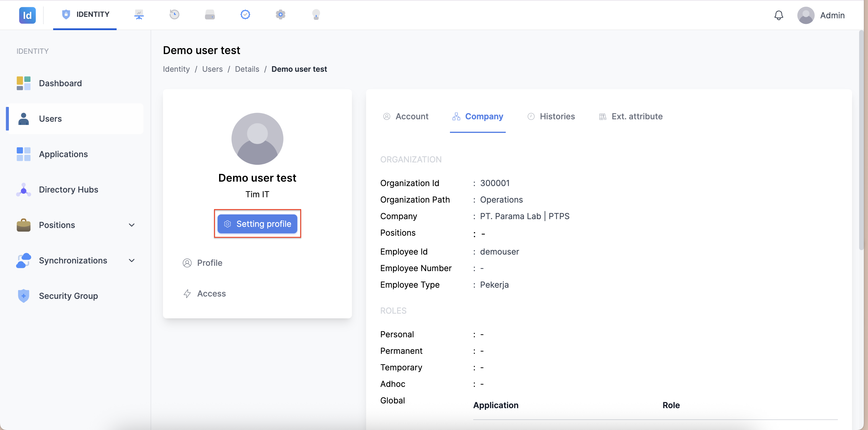Click the Organization Id value 300001

(495, 183)
